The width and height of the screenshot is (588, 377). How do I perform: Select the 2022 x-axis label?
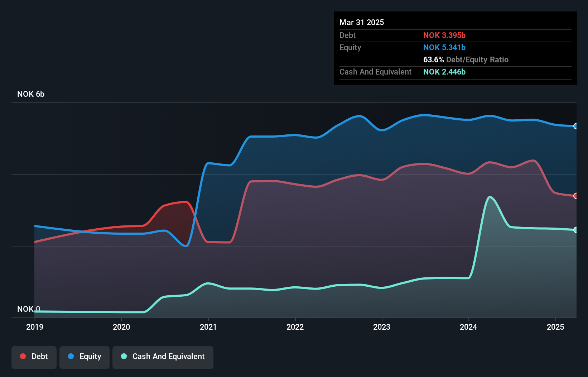tap(295, 327)
